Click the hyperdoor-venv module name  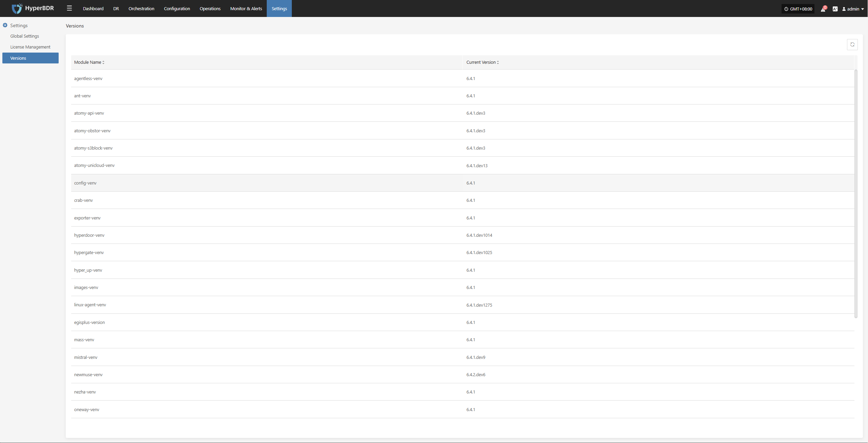(89, 235)
